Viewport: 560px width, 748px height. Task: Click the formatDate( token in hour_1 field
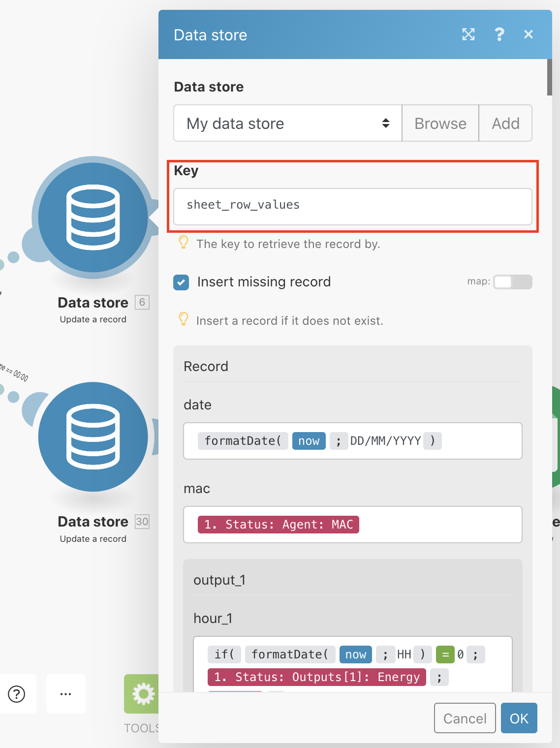click(290, 654)
